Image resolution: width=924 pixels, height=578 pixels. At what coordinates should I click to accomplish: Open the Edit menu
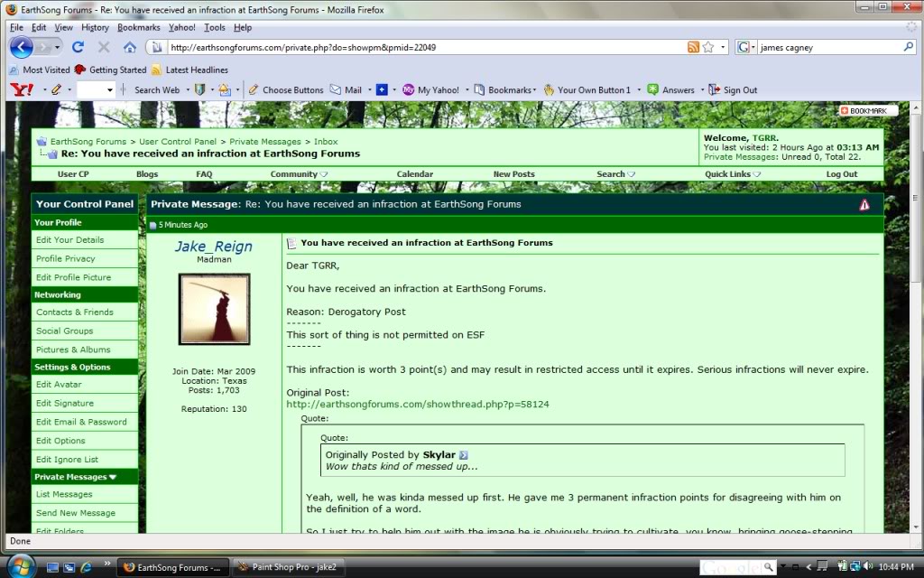point(39,27)
